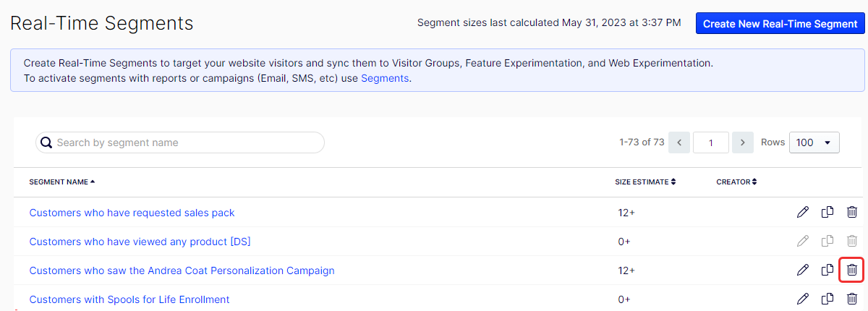This screenshot has width=868, height=311.
Task: Click the trash icon for Andrea Coat Campaign segment
Action: 852,270
